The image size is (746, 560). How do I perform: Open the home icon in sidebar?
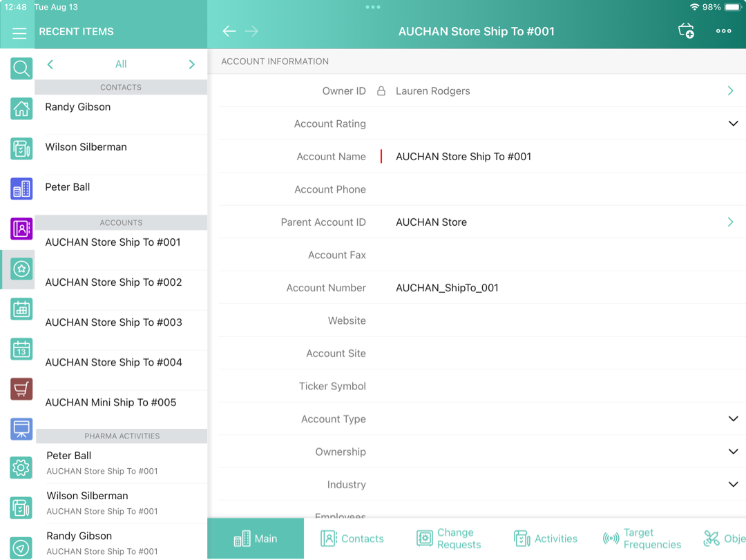21,108
